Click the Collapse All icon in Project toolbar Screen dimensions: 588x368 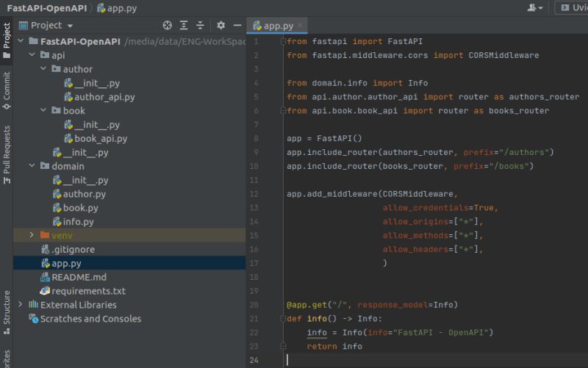click(200, 25)
